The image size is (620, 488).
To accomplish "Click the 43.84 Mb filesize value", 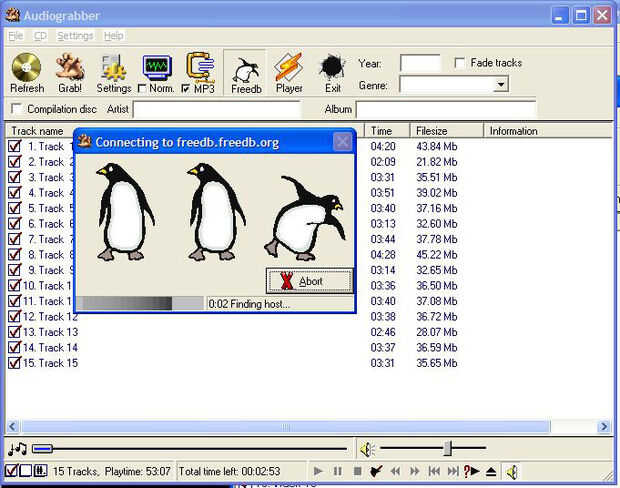I will coord(437,146).
